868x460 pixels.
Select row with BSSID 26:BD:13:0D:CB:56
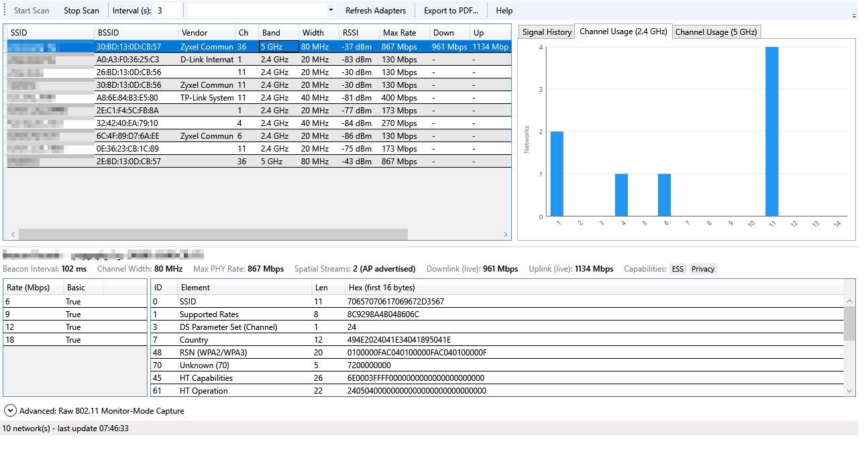click(259, 72)
